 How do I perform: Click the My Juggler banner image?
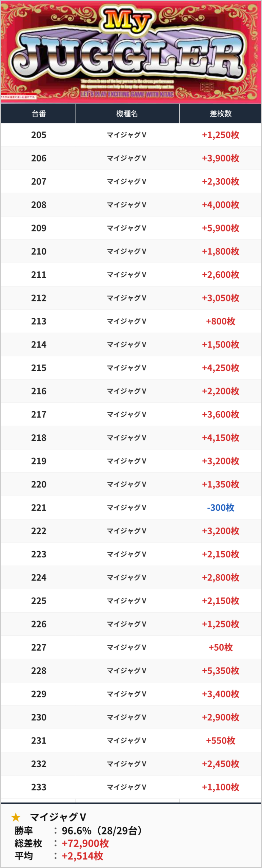[x=131, y=52]
